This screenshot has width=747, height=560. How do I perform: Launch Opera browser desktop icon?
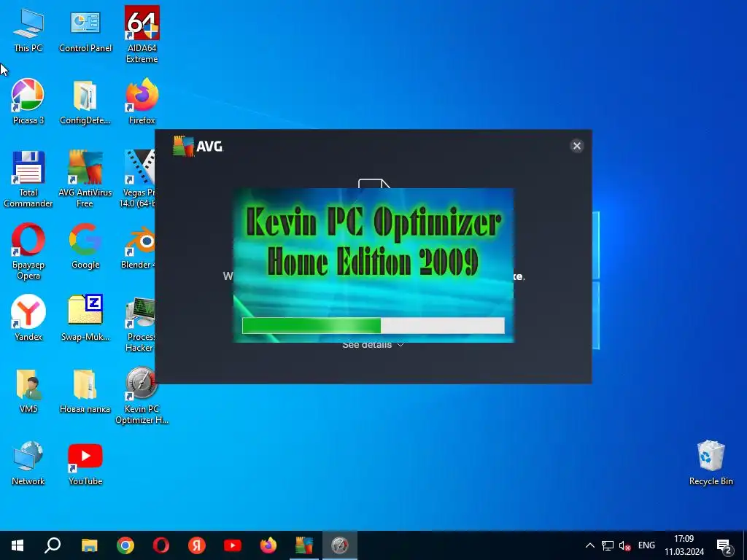coord(28,252)
